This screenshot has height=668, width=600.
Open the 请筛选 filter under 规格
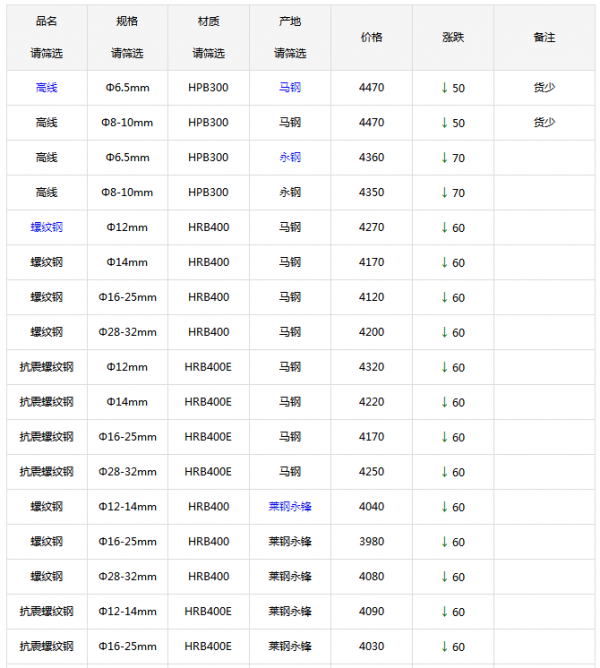coord(127,53)
